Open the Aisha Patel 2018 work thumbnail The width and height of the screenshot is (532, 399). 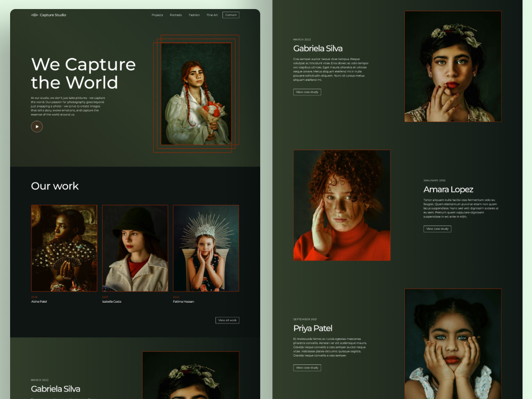point(64,248)
